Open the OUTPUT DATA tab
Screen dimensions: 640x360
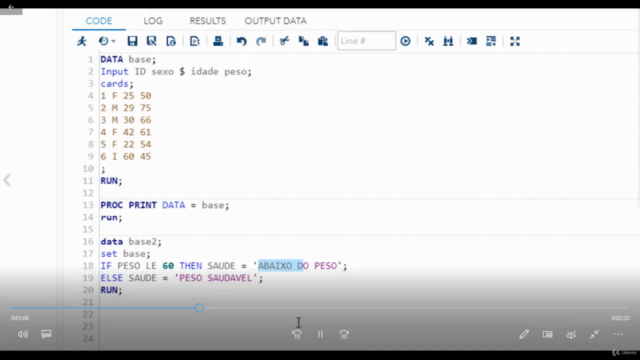click(x=276, y=21)
